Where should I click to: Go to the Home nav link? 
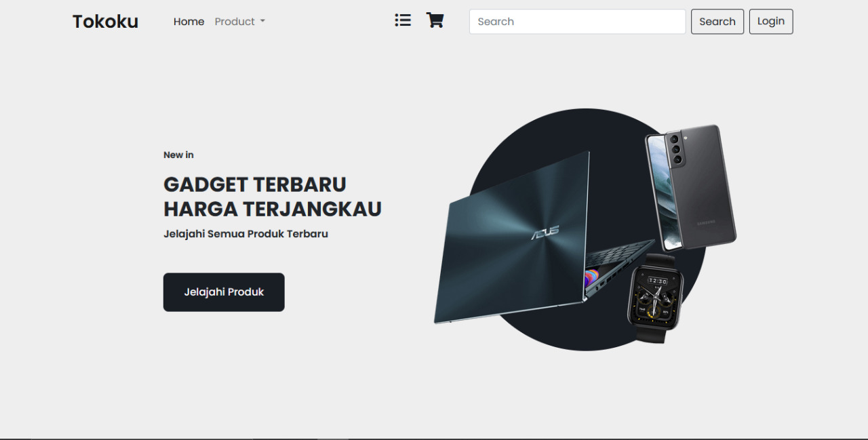tap(189, 22)
